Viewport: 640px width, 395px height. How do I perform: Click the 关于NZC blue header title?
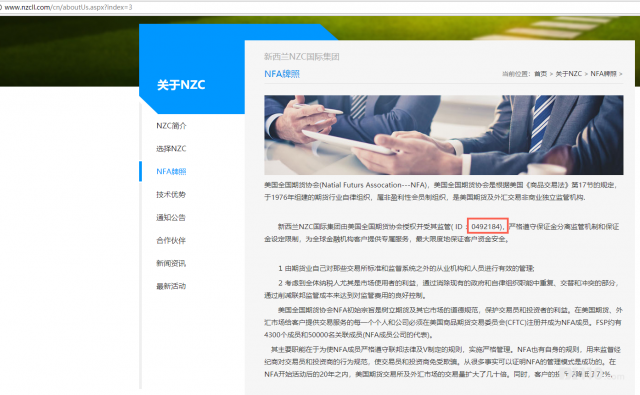click(x=181, y=85)
